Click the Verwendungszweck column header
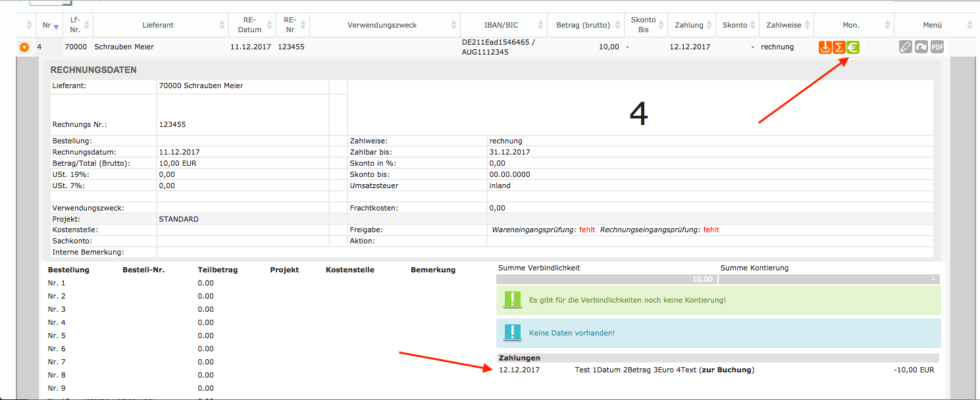 [382, 25]
